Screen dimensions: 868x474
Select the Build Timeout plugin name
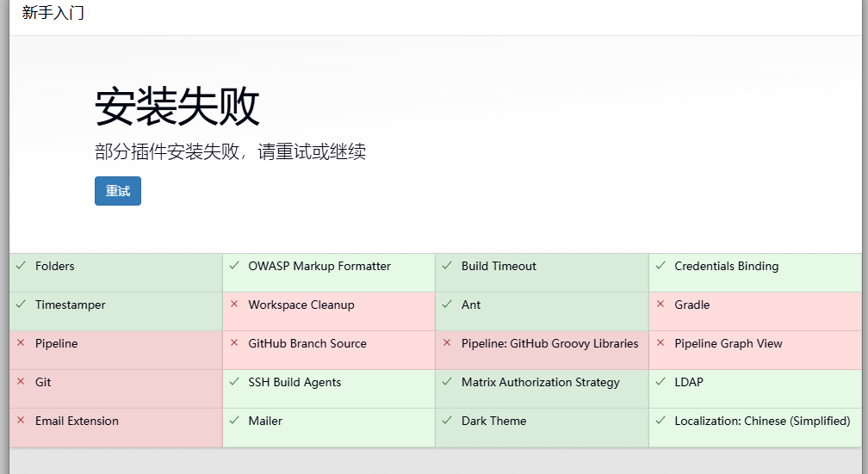tap(499, 266)
